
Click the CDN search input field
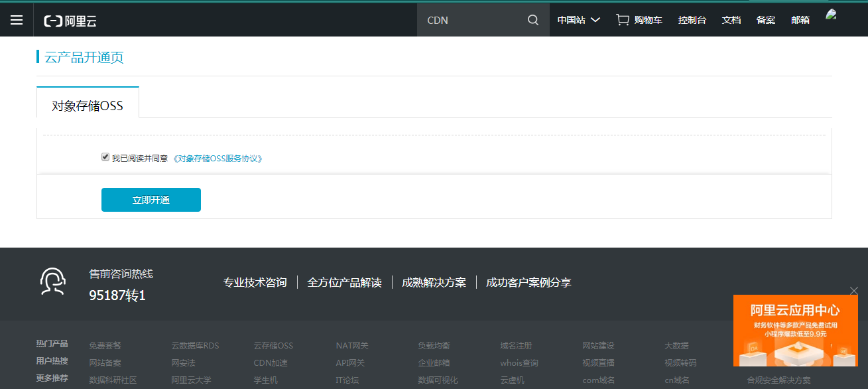coord(472,20)
